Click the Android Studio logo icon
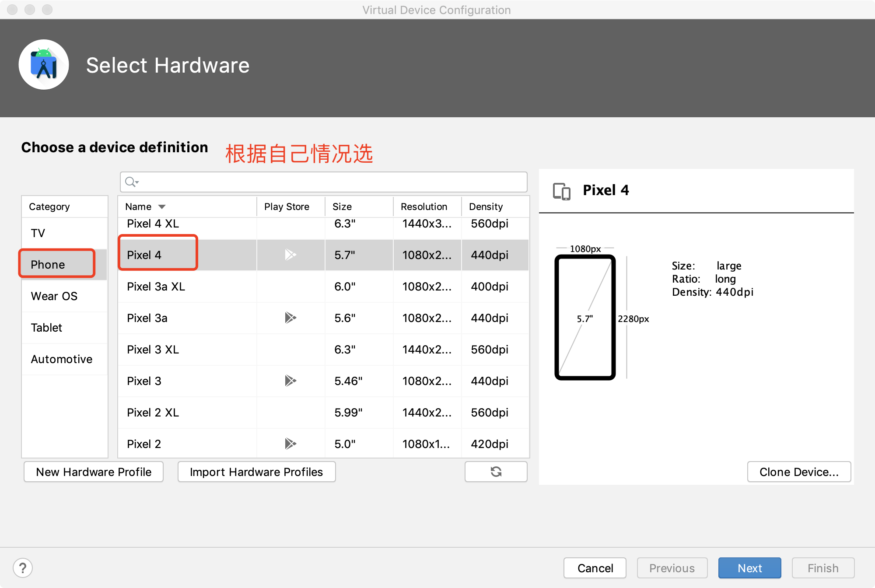875x588 pixels. (x=44, y=65)
